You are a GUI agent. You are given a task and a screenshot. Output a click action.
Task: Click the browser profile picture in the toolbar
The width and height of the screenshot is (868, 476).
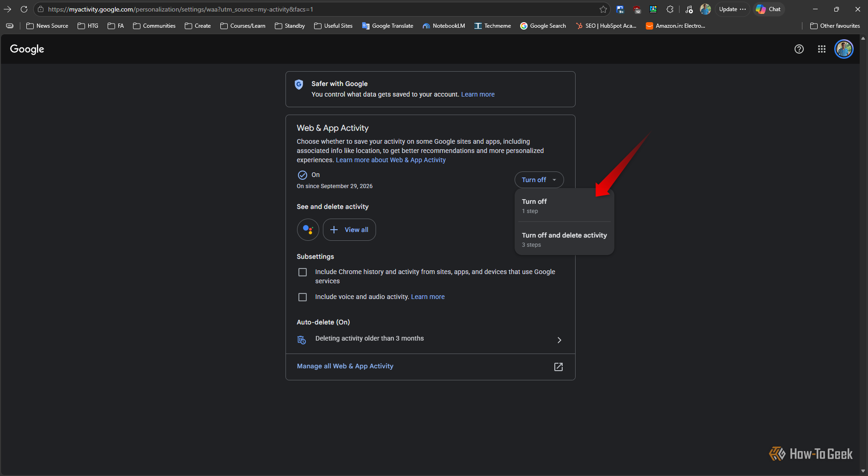click(x=705, y=9)
